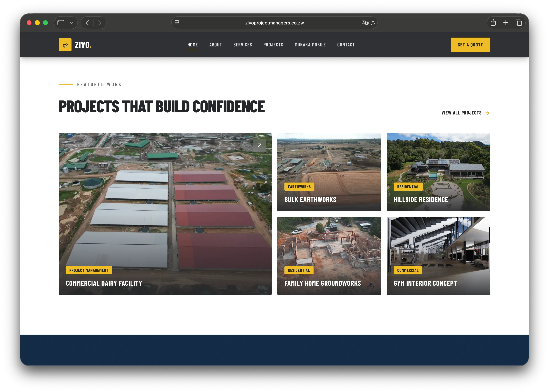Click COMMERCIAL DAIRY FACILITY title
Screen dimensions: 549x392
[x=104, y=283]
